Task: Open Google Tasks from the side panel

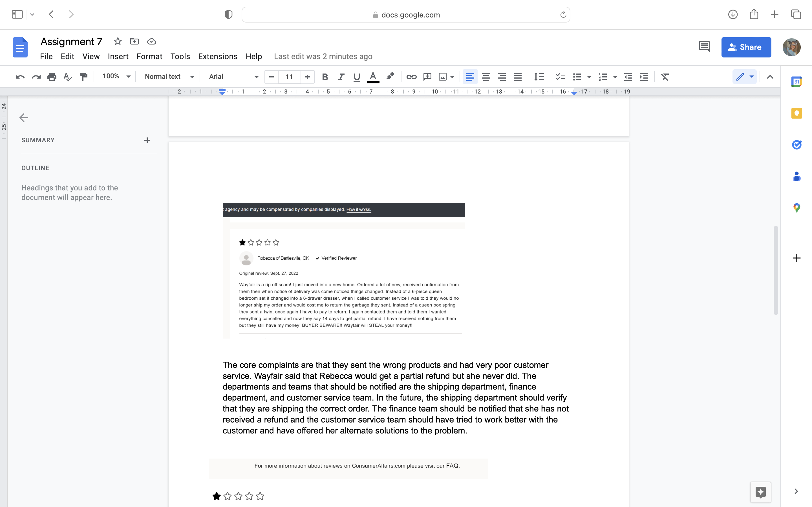Action: [x=796, y=144]
